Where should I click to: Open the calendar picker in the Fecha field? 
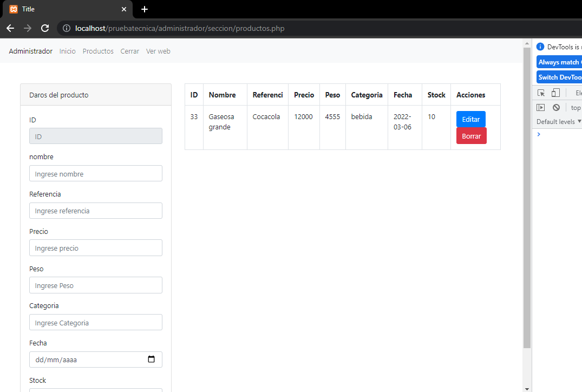coord(152,359)
